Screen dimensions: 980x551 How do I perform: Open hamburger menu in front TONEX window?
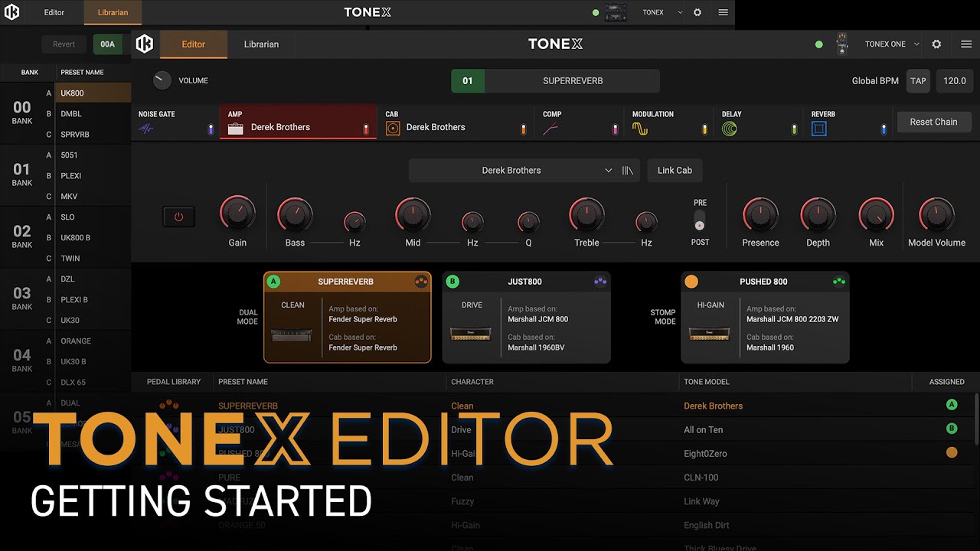tap(966, 44)
